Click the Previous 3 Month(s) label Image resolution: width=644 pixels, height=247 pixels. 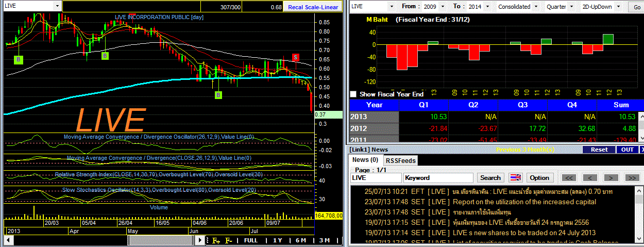coord(525,150)
